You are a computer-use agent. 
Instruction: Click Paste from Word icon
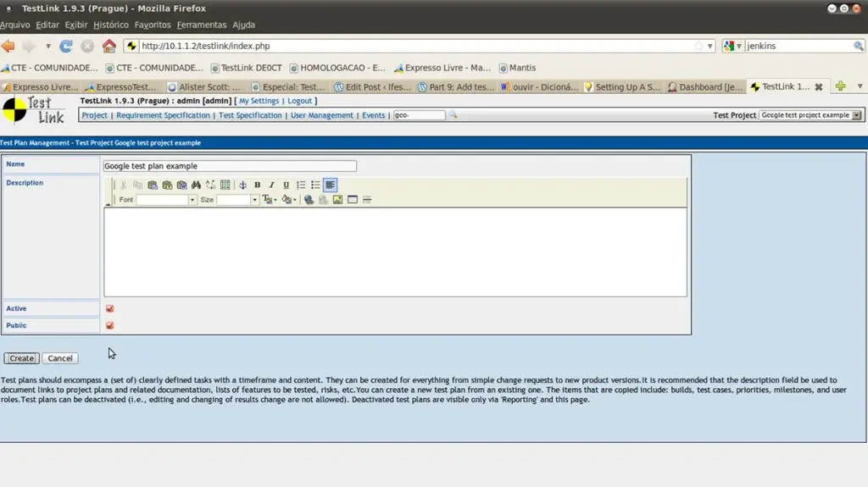click(181, 185)
